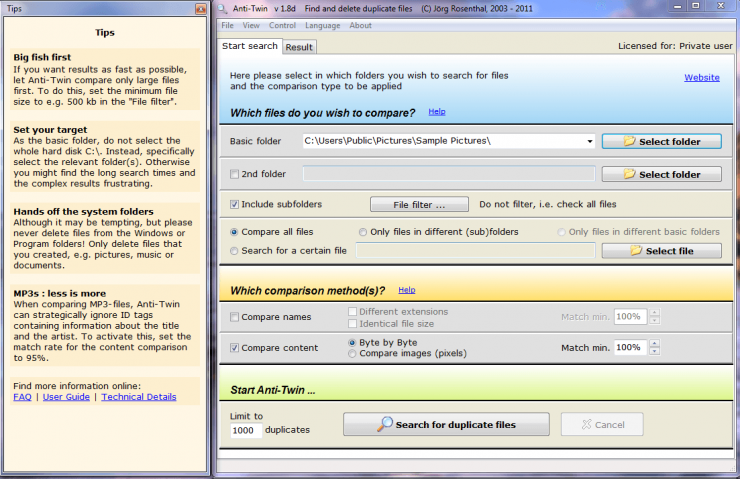740x479 pixels.
Task: Open the File filter dialog
Action: point(419,205)
